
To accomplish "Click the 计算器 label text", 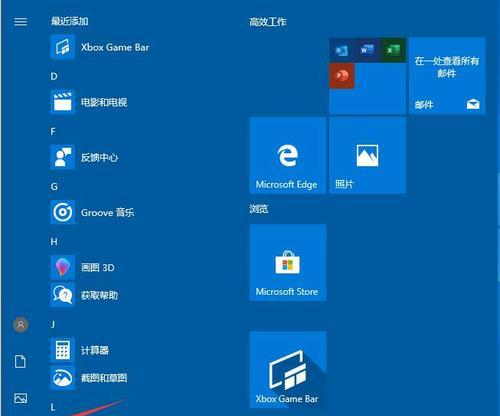I will click(95, 350).
